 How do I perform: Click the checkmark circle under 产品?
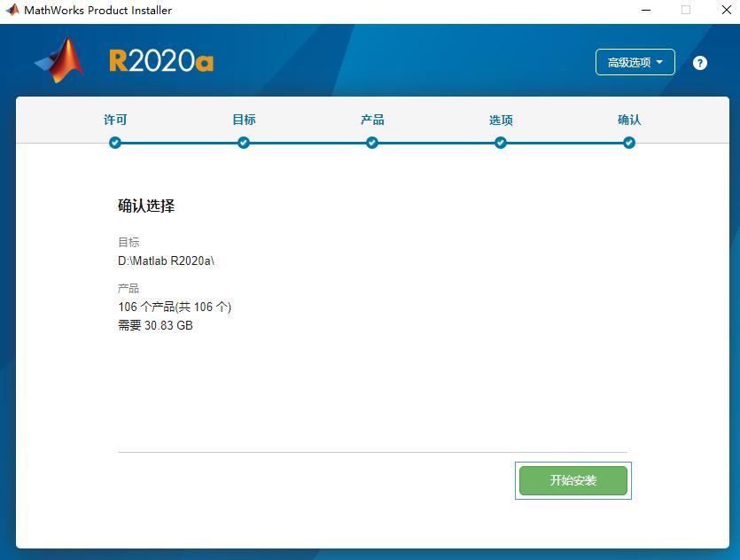coord(372,143)
